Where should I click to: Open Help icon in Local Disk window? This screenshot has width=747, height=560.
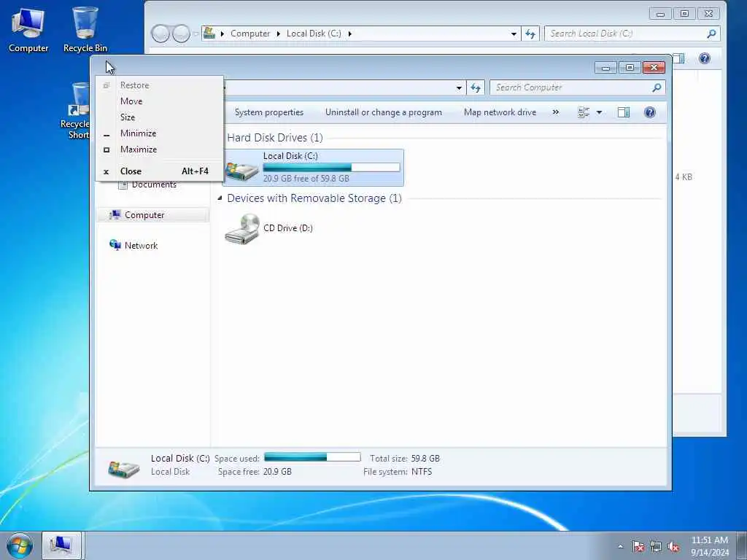pyautogui.click(x=704, y=58)
